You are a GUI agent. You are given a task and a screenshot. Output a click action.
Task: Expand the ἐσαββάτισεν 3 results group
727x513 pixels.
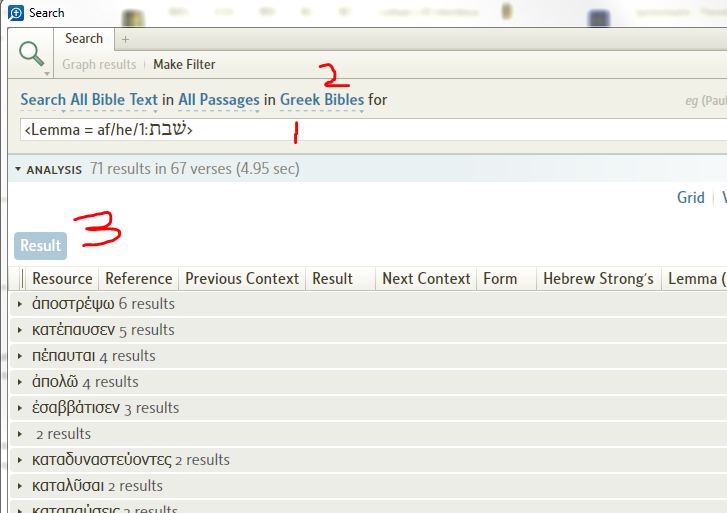pos(19,408)
